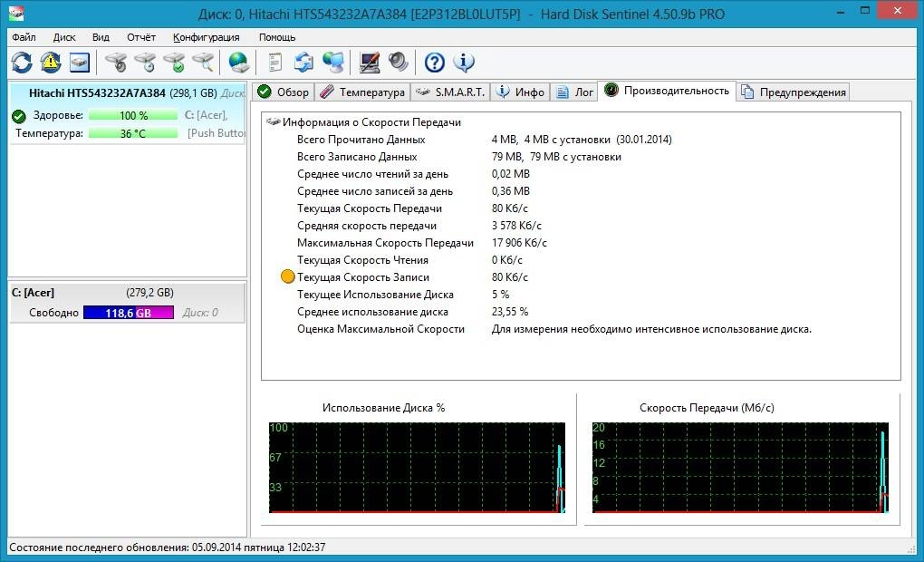924x562 pixels.
Task: Click the refresh icon with yellow warning triangle
Action: [51, 62]
